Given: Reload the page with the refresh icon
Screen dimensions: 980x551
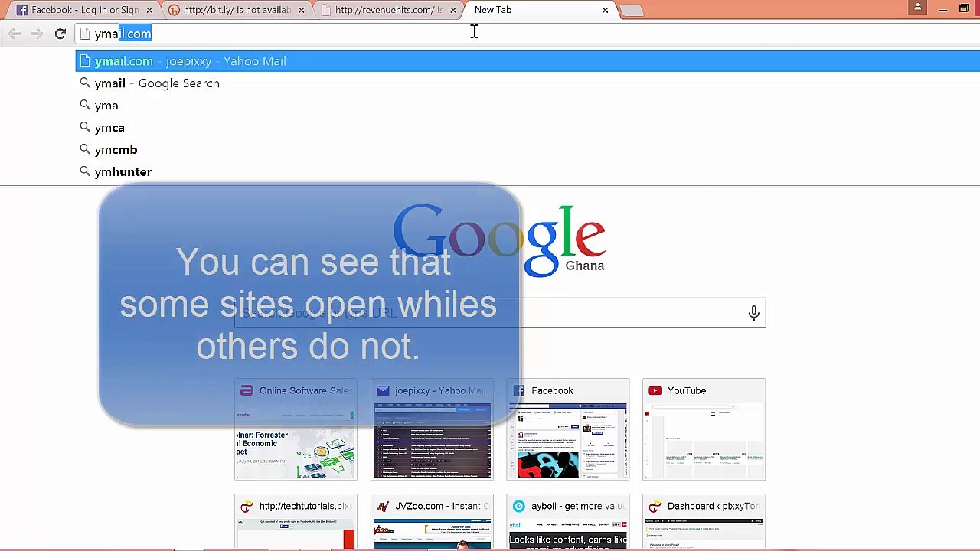Looking at the screenshot, I should tap(60, 34).
